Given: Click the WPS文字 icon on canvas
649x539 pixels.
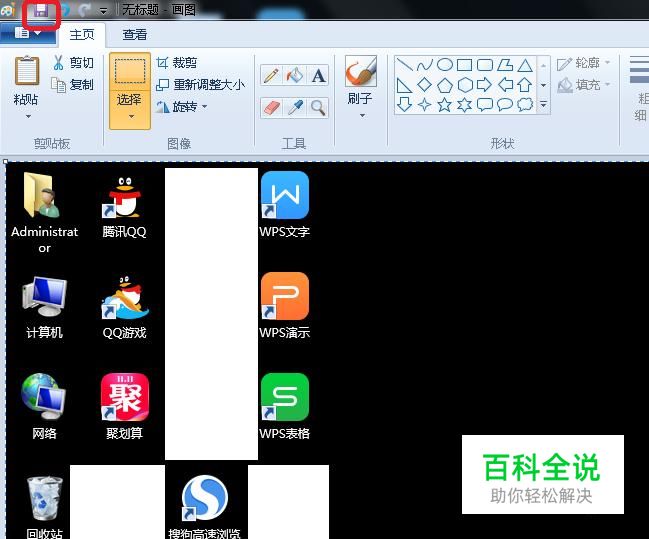Looking at the screenshot, I should pyautogui.click(x=285, y=195).
